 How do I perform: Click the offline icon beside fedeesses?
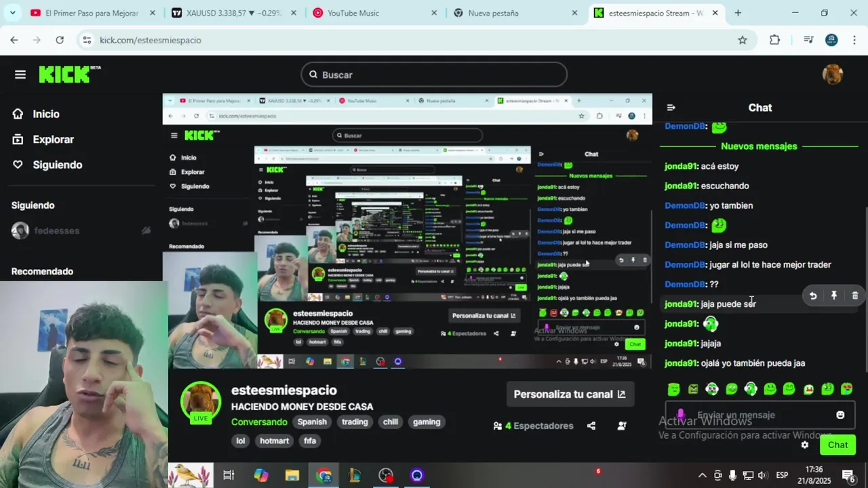146,230
